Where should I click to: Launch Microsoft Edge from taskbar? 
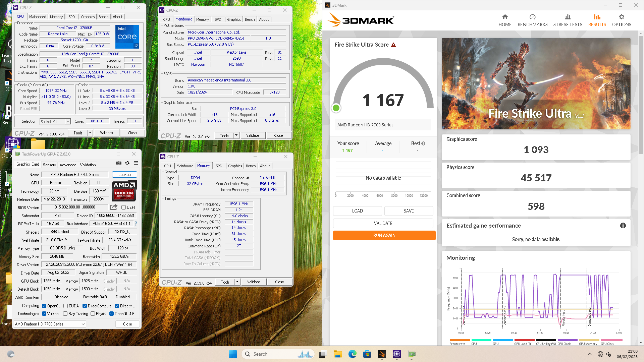pyautogui.click(x=352, y=354)
